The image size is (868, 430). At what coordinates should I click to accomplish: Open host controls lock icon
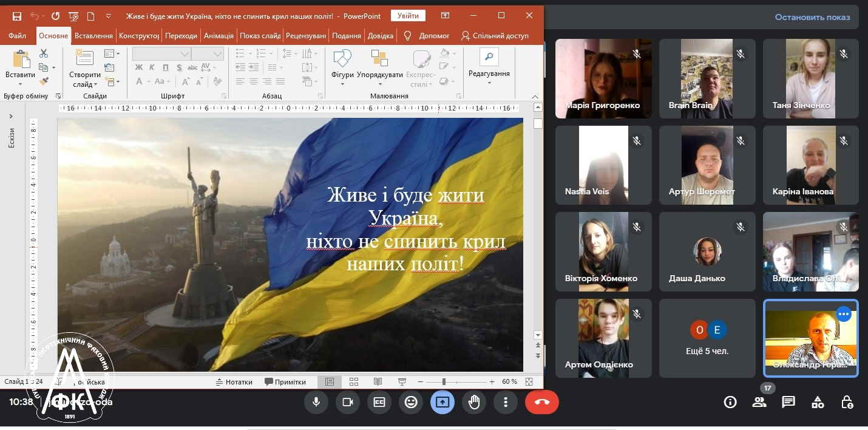tap(847, 402)
